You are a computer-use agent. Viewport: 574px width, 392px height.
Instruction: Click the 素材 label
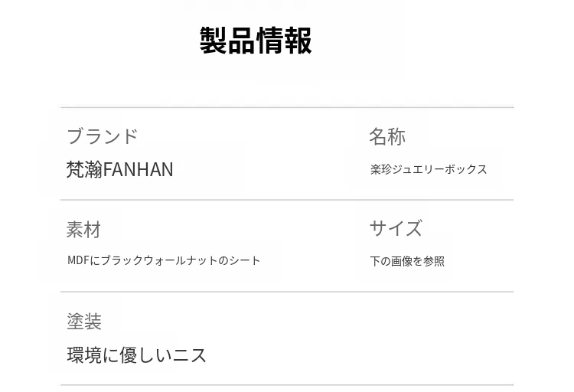83,229
